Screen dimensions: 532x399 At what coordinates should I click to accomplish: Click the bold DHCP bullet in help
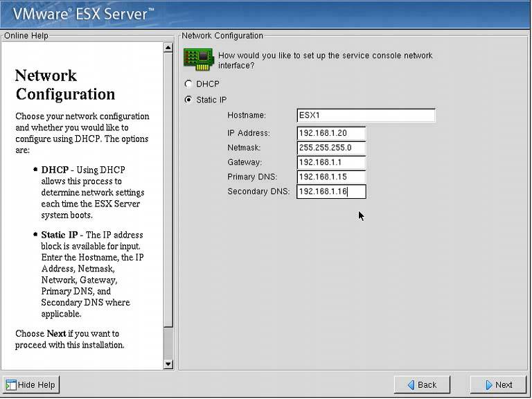55,170
